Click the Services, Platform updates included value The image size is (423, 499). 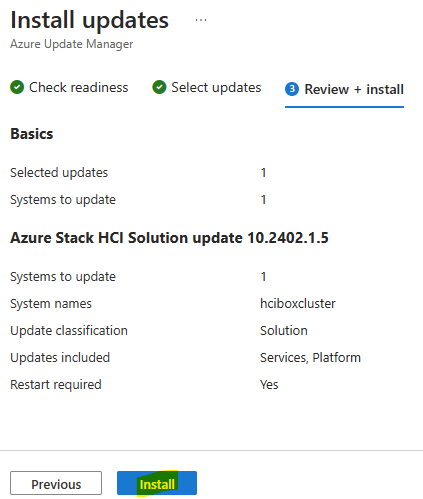(310, 358)
